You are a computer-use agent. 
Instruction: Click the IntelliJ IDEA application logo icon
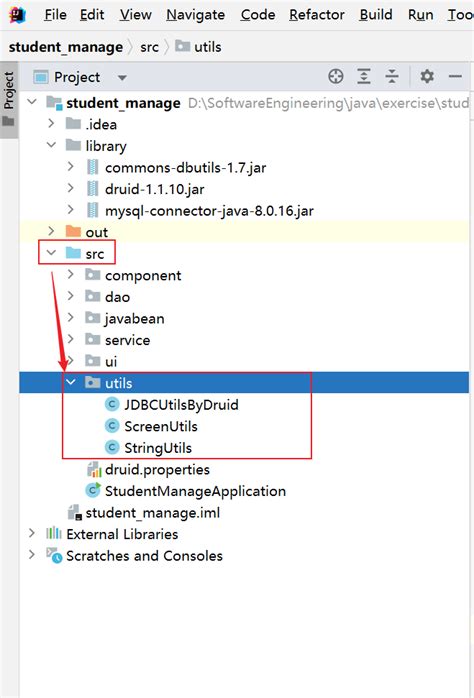pyautogui.click(x=17, y=15)
